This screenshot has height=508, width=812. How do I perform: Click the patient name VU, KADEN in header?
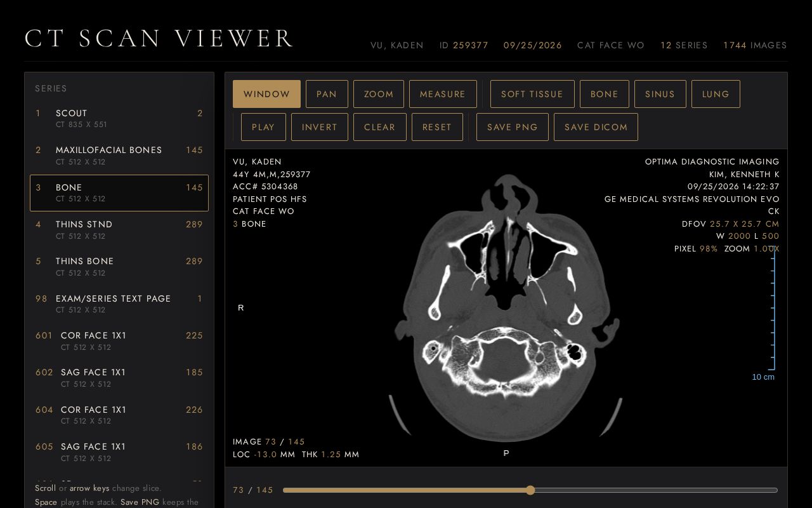pos(397,46)
